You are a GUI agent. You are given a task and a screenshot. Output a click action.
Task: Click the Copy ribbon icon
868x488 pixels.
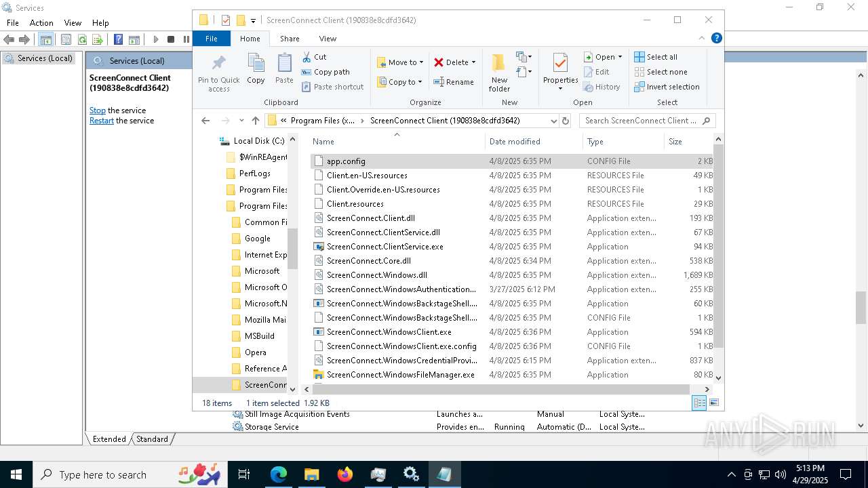256,68
